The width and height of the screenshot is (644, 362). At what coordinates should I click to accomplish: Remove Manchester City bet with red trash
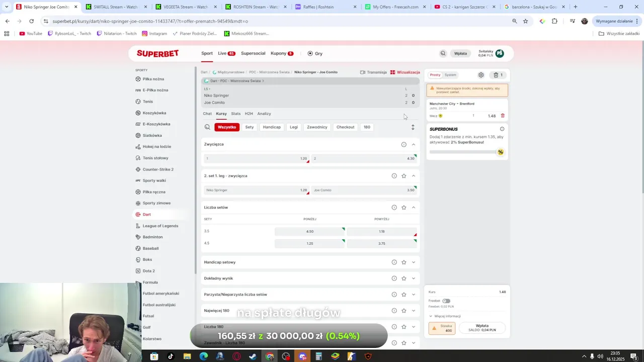tap(503, 116)
